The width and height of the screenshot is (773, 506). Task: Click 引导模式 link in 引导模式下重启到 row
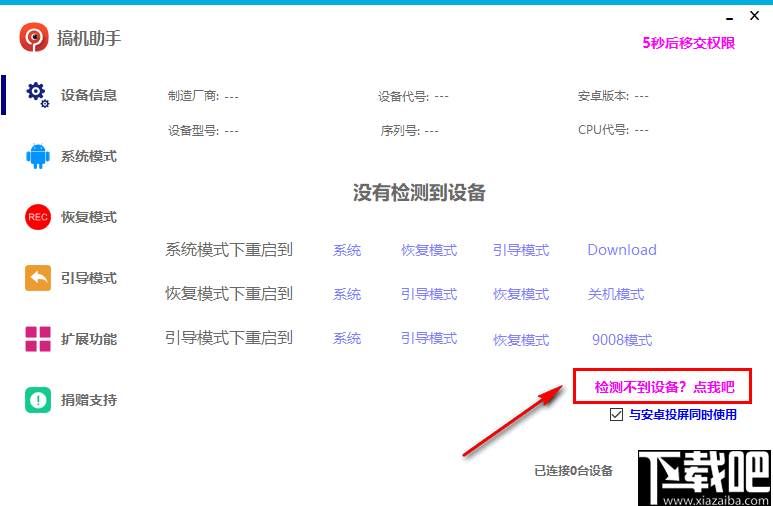point(429,338)
